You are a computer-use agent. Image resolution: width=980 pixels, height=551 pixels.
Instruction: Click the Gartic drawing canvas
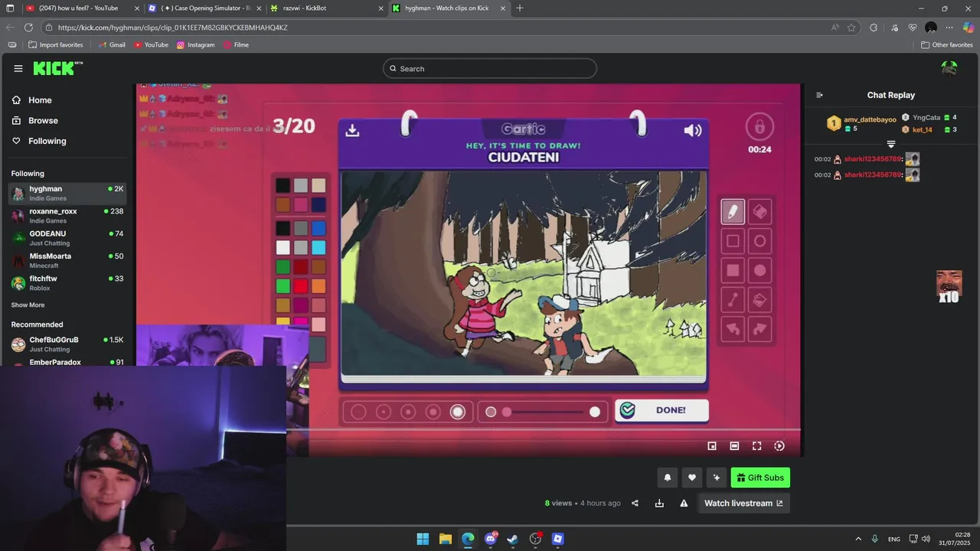(x=524, y=273)
